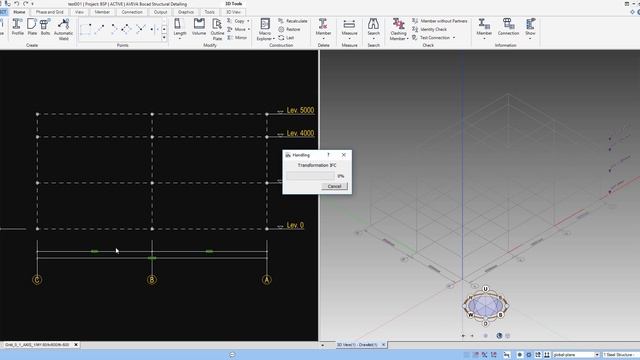Viewport: 640px width, 360px height.
Task: Open the Tools ribbon tab
Action: coord(209,12)
